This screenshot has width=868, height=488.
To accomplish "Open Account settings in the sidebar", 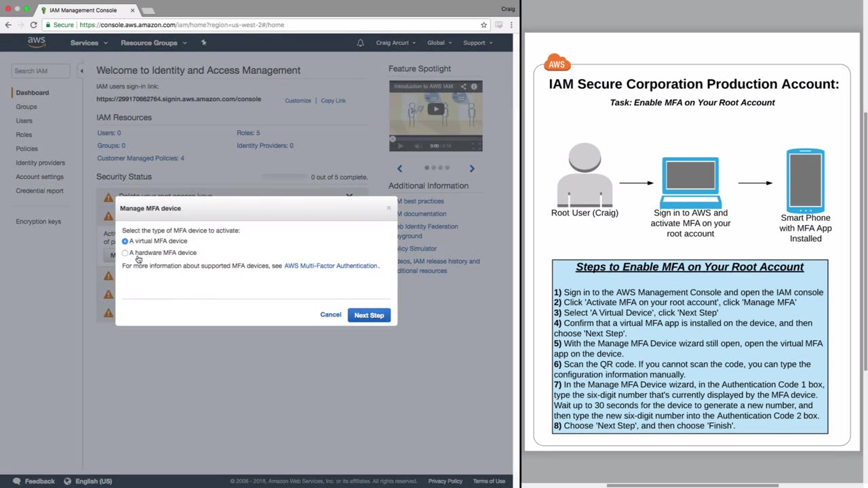I will pyautogui.click(x=40, y=177).
